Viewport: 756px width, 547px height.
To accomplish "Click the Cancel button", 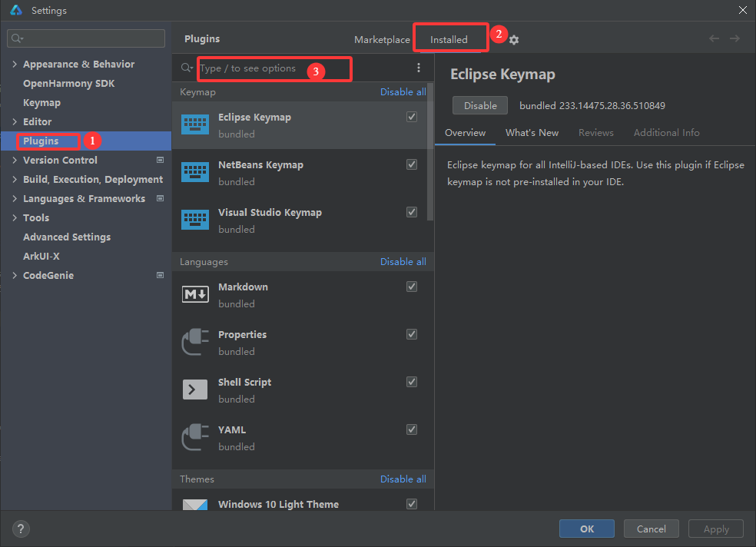I will tap(652, 529).
